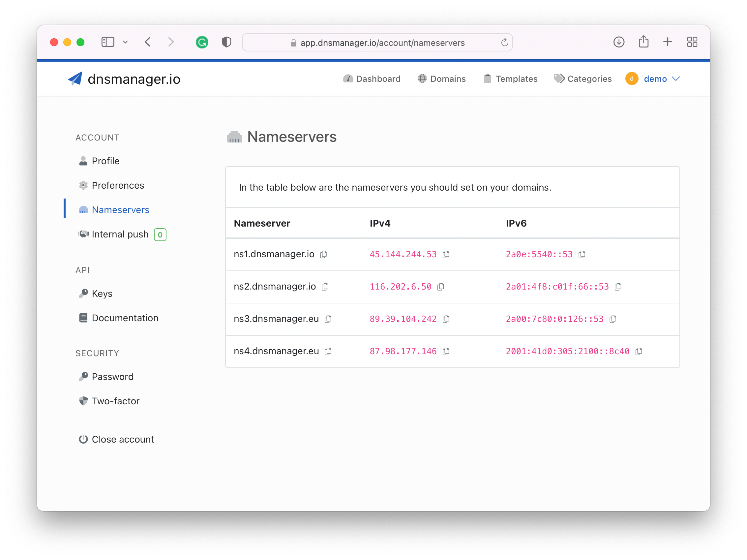Image resolution: width=747 pixels, height=560 pixels.
Task: Copy IPv6 address 2a0e:5540::53
Action: pyautogui.click(x=582, y=254)
